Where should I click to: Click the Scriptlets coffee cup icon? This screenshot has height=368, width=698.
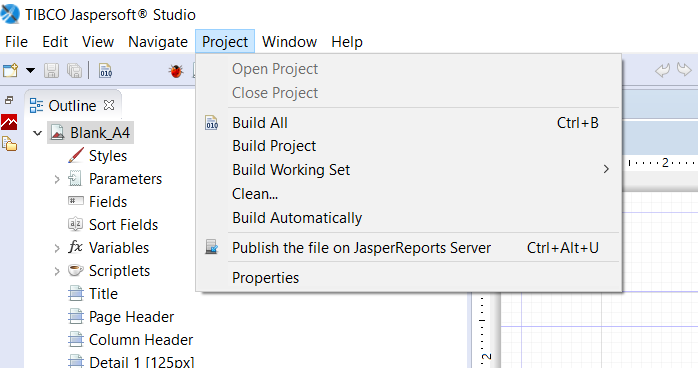tap(76, 270)
